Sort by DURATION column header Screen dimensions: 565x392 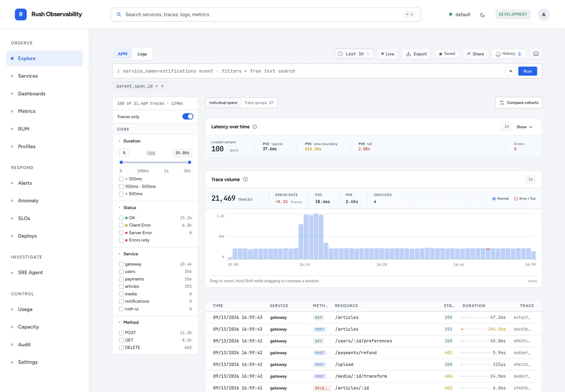[474, 306]
